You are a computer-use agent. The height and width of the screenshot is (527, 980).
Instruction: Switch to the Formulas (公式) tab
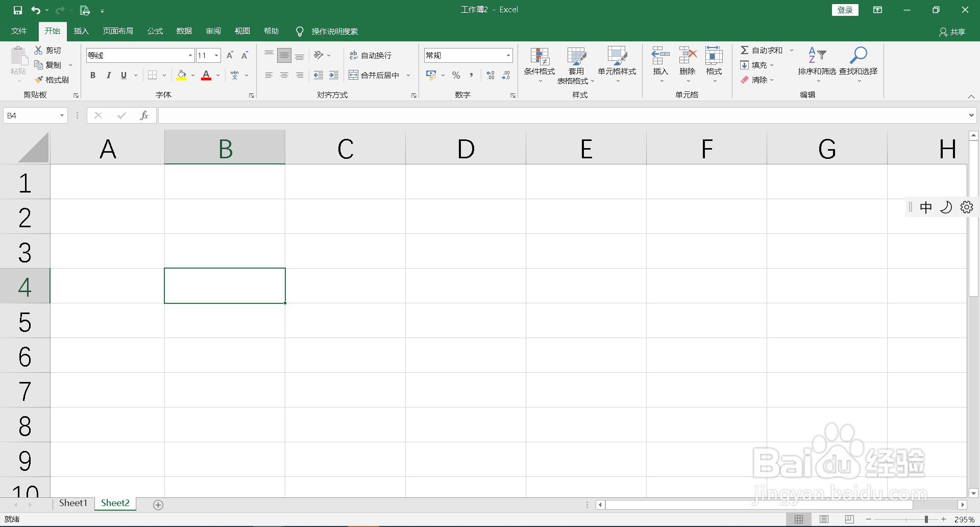(x=155, y=31)
